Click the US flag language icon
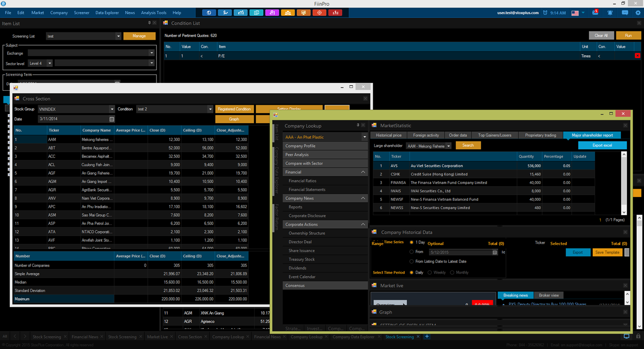The image size is (644, 349). coord(575,13)
